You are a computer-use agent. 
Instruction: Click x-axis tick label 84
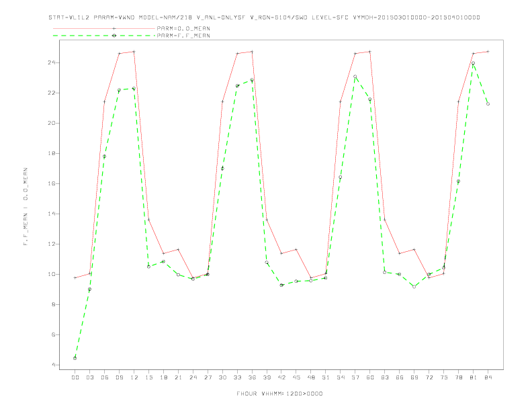point(488,377)
